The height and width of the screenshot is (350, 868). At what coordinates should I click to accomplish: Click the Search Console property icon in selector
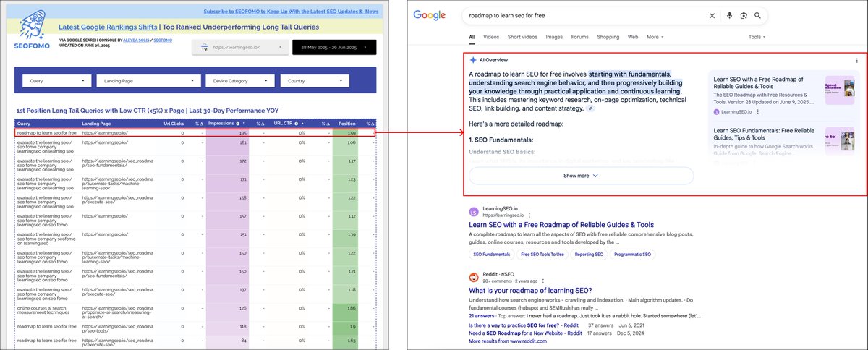click(206, 48)
